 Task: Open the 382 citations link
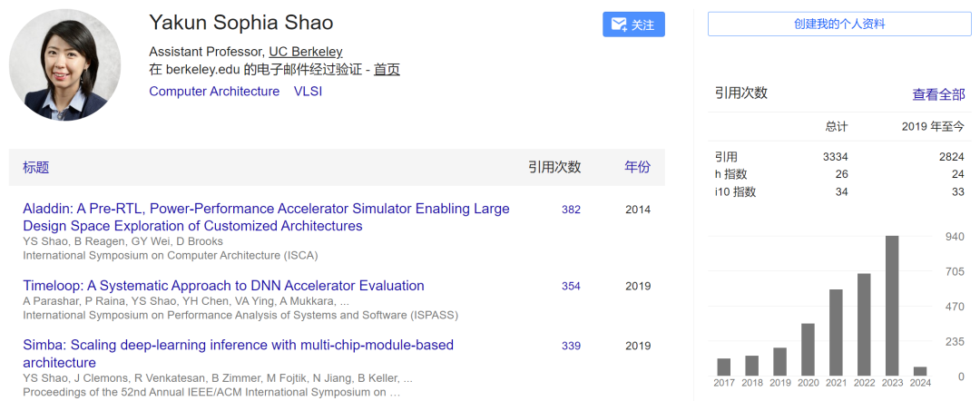click(x=572, y=210)
